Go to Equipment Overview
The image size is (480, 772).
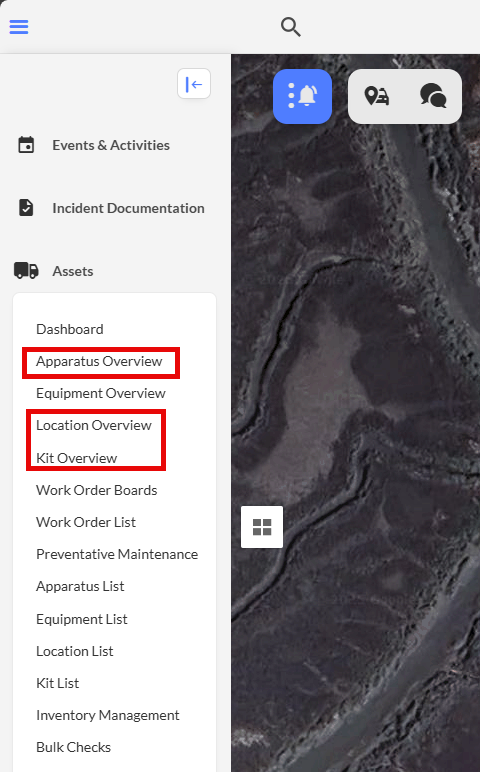coord(101,393)
